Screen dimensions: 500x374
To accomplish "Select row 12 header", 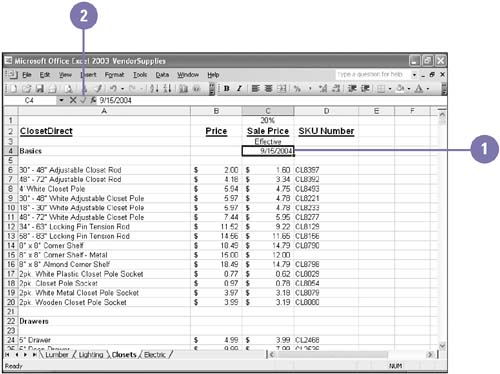I will pyautogui.click(x=11, y=227).
